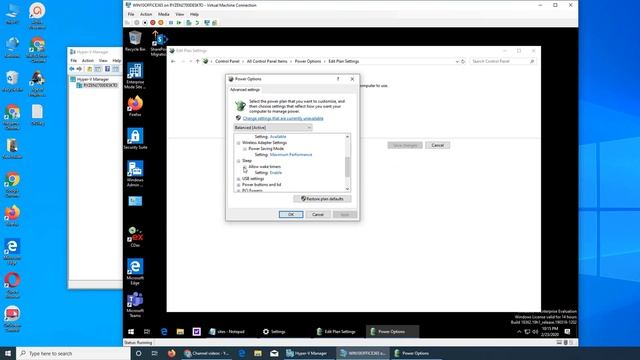Open the address bar history dropdown arrow
This screenshot has height=360, width=640.
tap(457, 61)
